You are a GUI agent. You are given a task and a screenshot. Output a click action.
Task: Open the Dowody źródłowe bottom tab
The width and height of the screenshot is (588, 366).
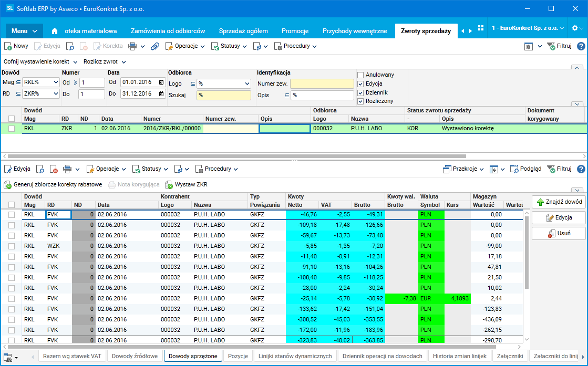point(135,356)
